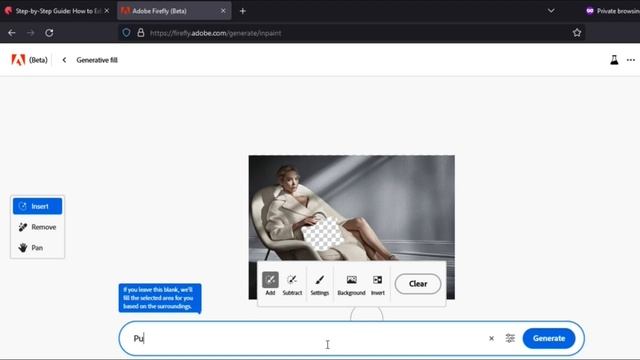
Task: Click the Generate button
Action: click(x=549, y=338)
